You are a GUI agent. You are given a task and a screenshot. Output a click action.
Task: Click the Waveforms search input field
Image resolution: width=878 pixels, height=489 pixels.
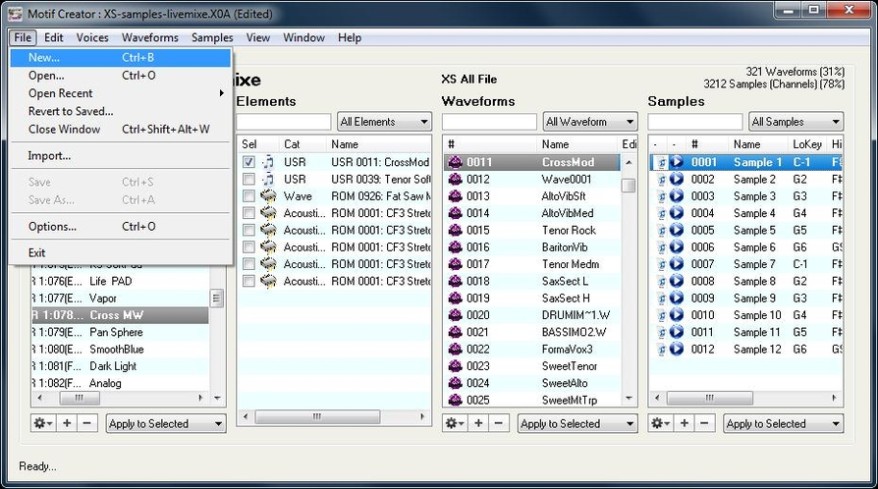tap(489, 122)
